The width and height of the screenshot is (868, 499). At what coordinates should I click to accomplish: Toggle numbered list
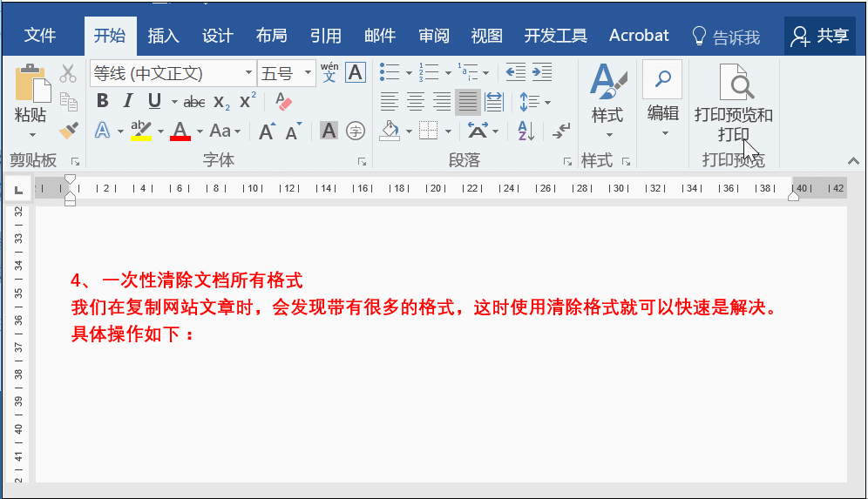coord(429,72)
